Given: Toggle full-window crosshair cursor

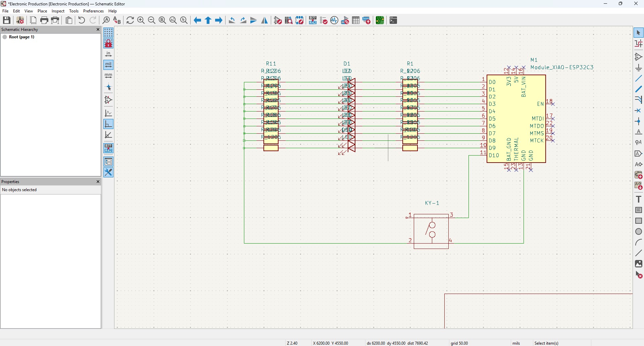Looking at the screenshot, I should tap(108, 87).
